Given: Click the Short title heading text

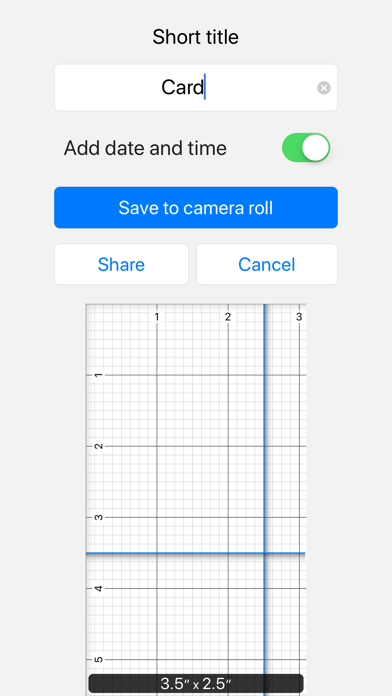Looking at the screenshot, I should [x=196, y=37].
